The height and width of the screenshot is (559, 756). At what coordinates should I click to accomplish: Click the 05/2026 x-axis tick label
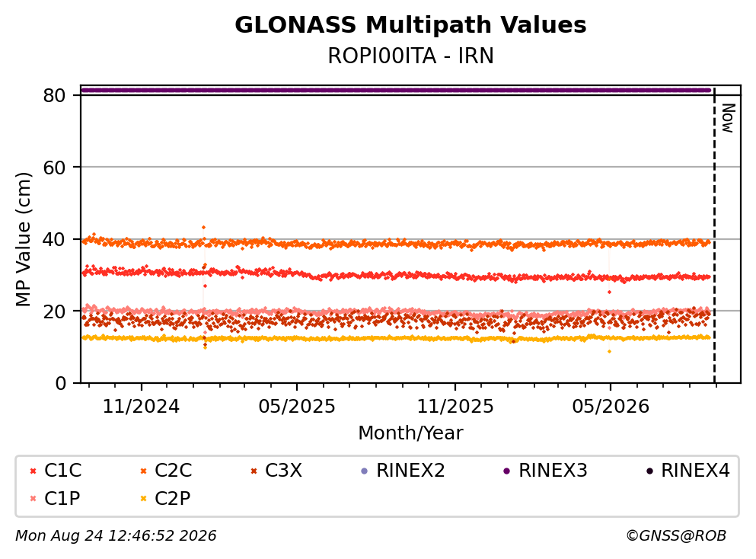tap(611, 407)
